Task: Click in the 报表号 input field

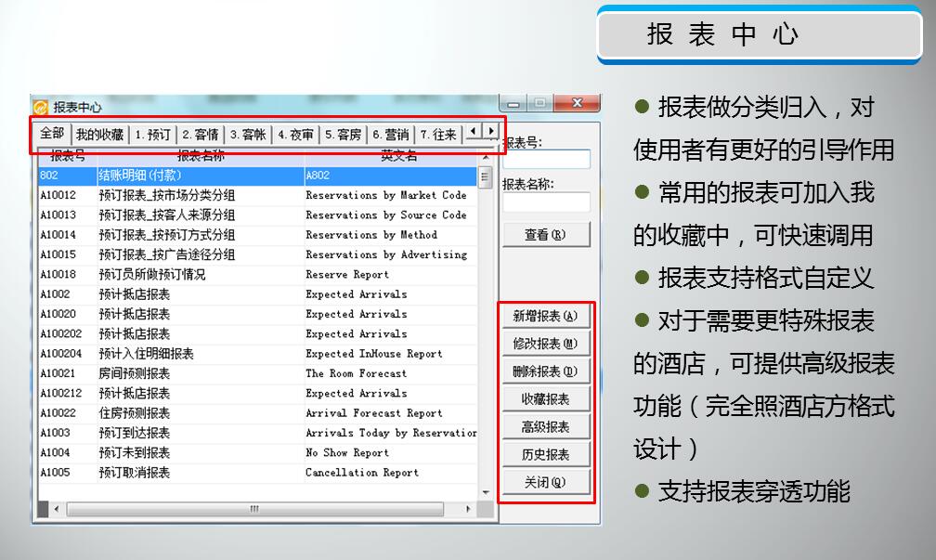Action: [546, 159]
